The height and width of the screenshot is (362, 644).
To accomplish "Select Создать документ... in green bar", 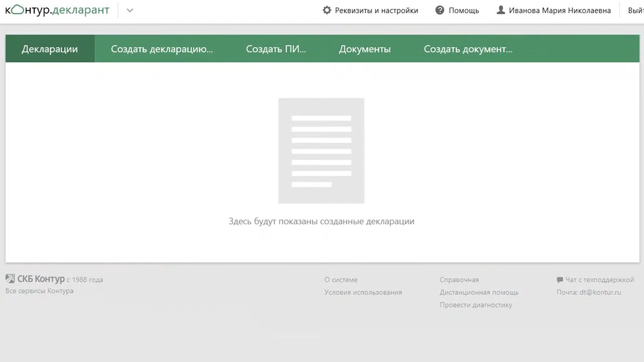I will click(468, 49).
